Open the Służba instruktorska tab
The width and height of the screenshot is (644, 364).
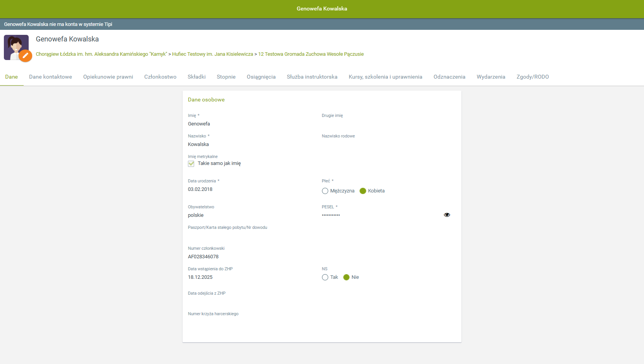pos(312,77)
